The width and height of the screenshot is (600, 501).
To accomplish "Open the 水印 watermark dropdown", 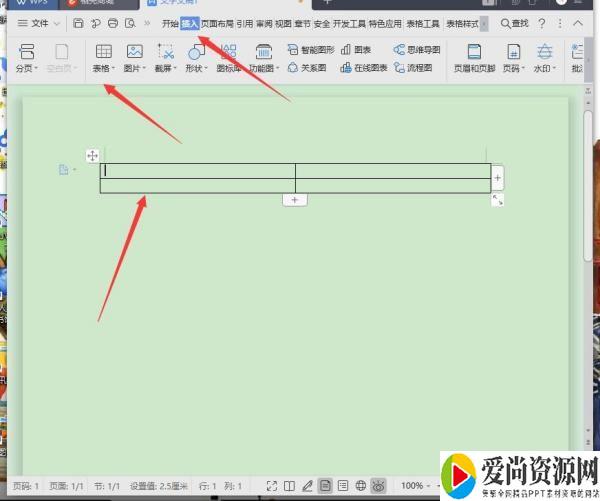I will [545, 58].
